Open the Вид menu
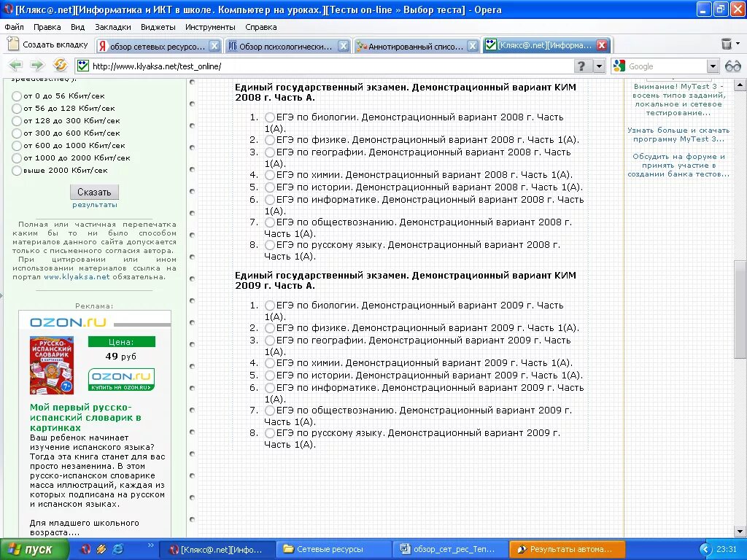The width and height of the screenshot is (747, 560). pyautogui.click(x=77, y=27)
